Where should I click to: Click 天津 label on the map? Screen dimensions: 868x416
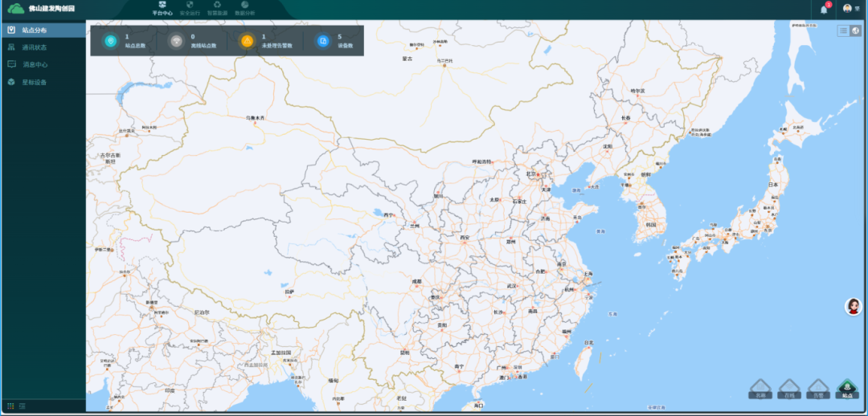[x=546, y=190]
